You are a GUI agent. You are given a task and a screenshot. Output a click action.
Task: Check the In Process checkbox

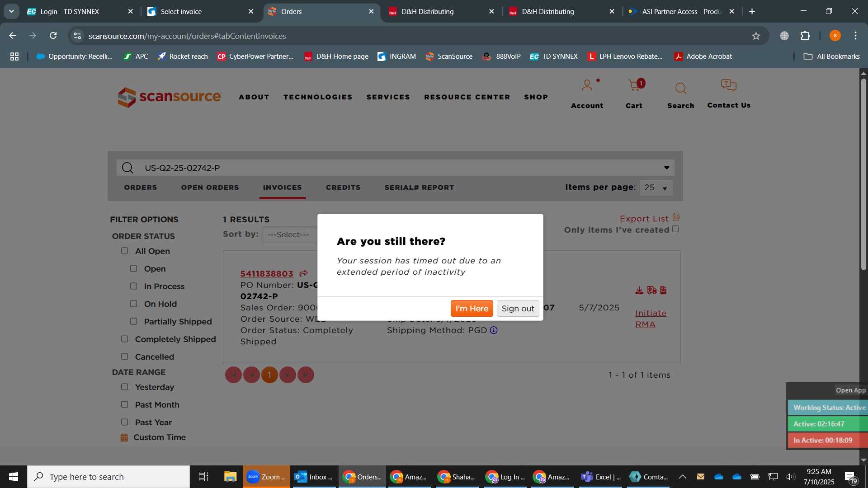(134, 286)
